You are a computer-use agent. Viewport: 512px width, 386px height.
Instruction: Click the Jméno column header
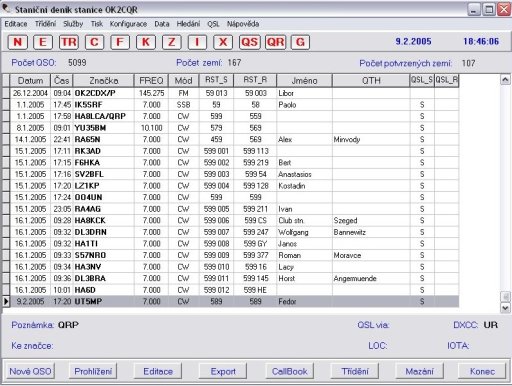click(304, 81)
